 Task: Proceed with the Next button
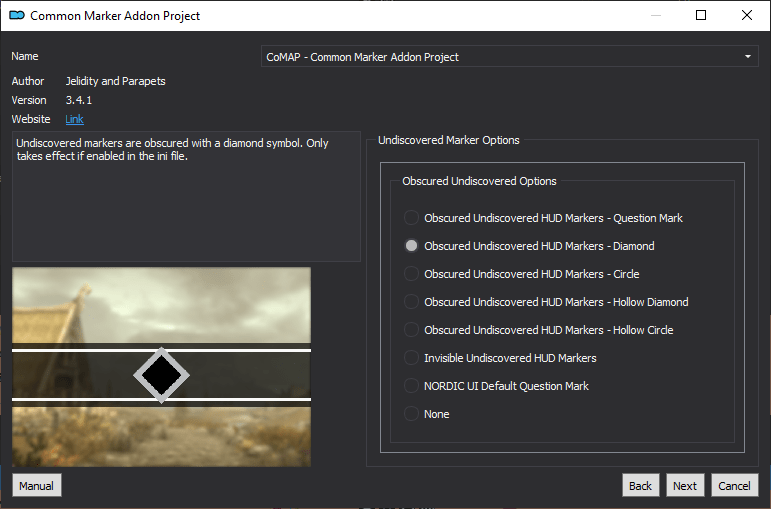[x=685, y=486]
